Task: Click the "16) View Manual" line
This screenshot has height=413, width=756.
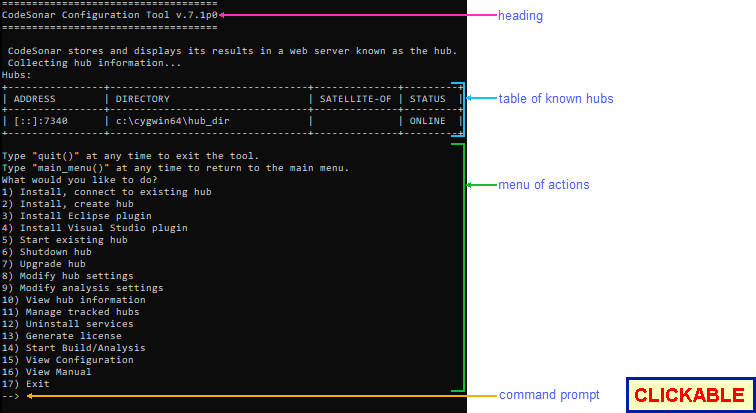Action: click(x=46, y=372)
